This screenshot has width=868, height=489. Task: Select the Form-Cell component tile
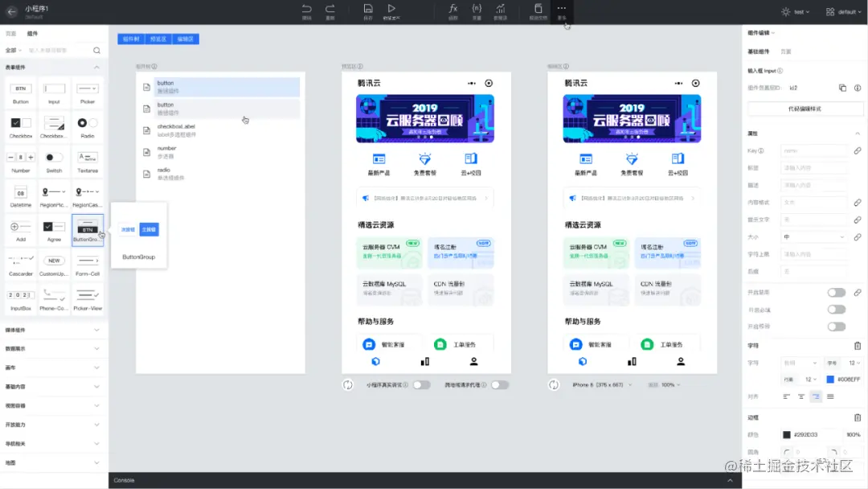click(88, 265)
